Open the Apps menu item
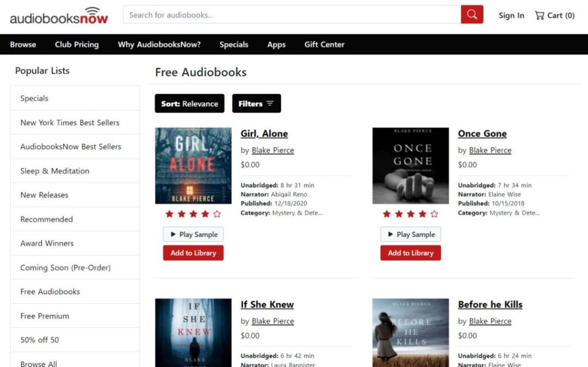The width and height of the screenshot is (588, 367). [x=276, y=44]
